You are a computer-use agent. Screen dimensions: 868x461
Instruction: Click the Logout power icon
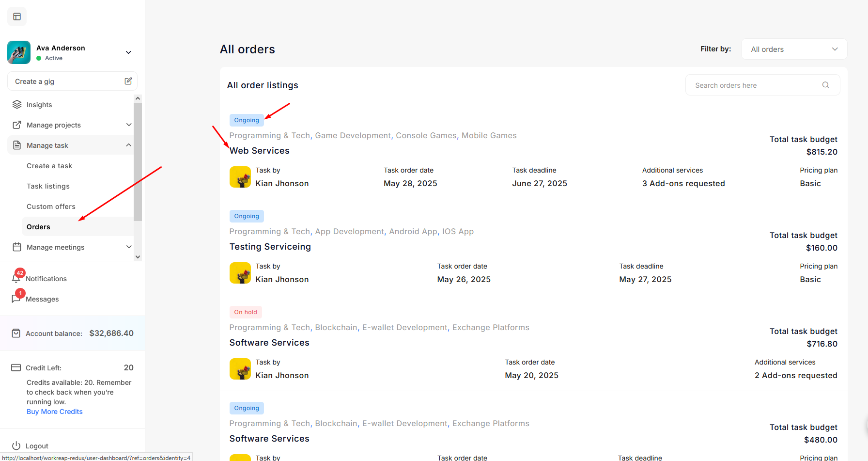[x=16, y=445]
